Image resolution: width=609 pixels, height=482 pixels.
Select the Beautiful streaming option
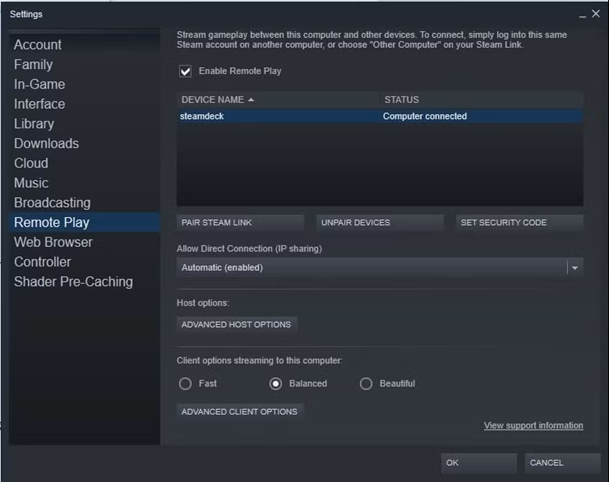[366, 384]
